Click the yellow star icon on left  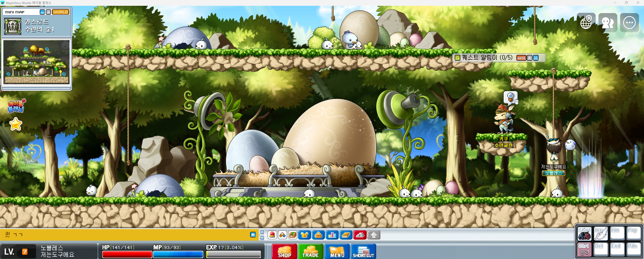[16, 124]
